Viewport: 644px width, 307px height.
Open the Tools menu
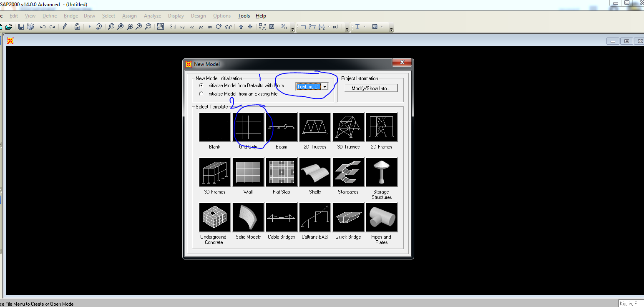(x=244, y=16)
